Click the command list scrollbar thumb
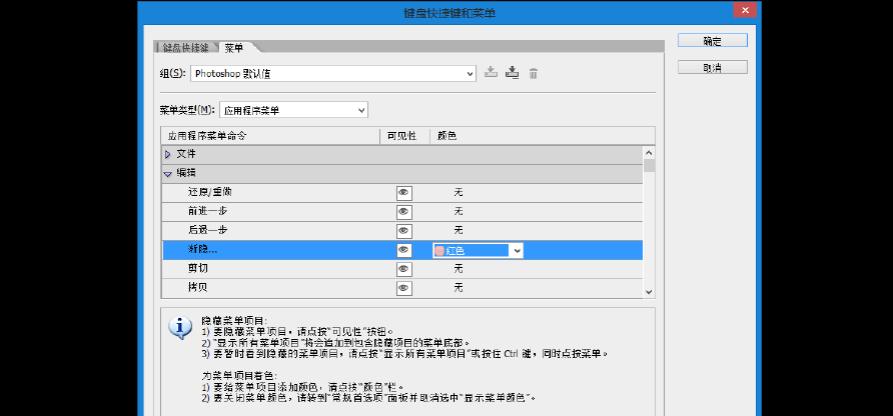The width and height of the screenshot is (893, 416). tap(649, 166)
